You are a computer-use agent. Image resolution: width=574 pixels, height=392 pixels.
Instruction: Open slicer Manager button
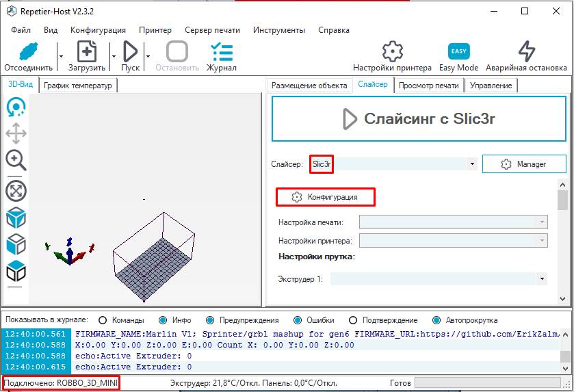(524, 164)
